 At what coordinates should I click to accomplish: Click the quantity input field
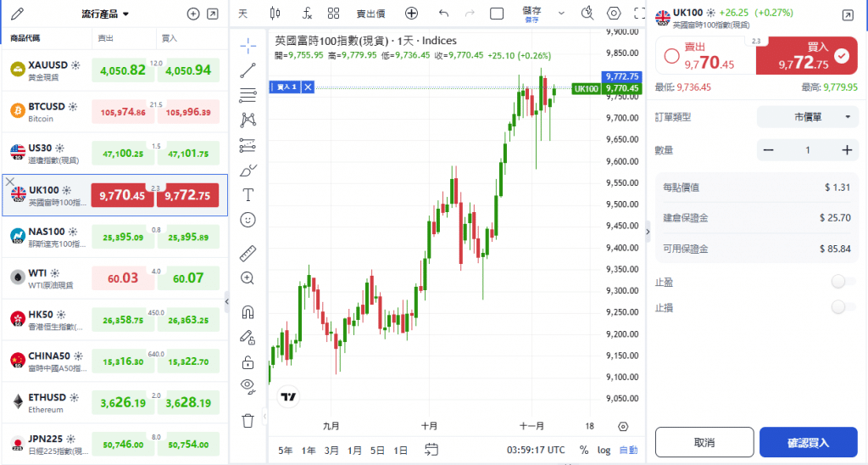pyautogui.click(x=808, y=150)
